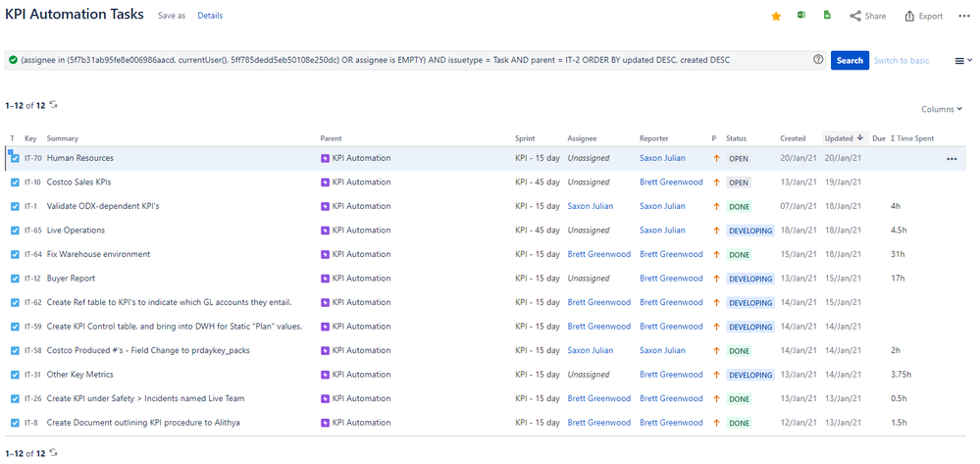Image resolution: width=980 pixels, height=464 pixels.
Task: Click the 31h time spent value
Action: tap(898, 254)
